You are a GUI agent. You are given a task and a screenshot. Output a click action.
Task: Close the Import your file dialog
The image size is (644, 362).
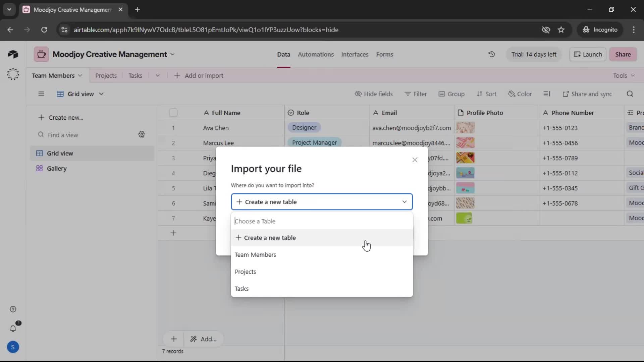pyautogui.click(x=415, y=160)
